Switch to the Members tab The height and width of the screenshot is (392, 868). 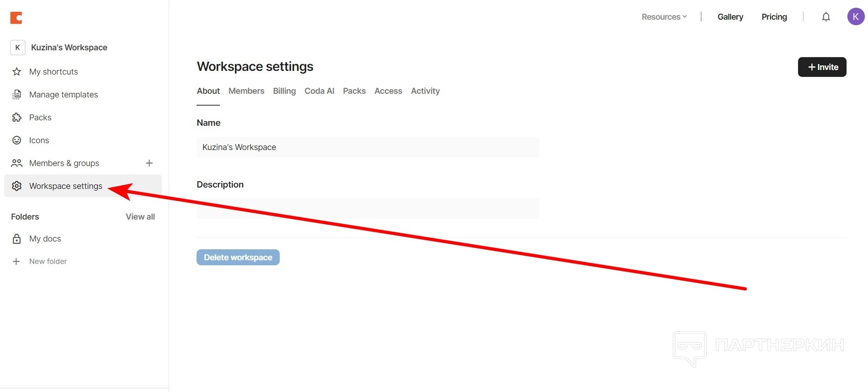click(246, 91)
